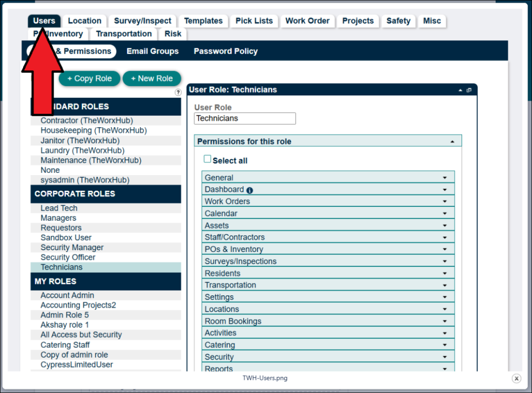Click the + New Role button
Screen dimensions: 532x393
(x=151, y=79)
